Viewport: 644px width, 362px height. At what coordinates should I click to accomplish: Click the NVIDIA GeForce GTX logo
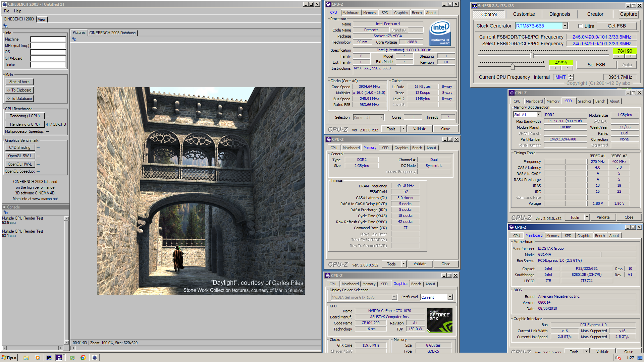pos(440,320)
